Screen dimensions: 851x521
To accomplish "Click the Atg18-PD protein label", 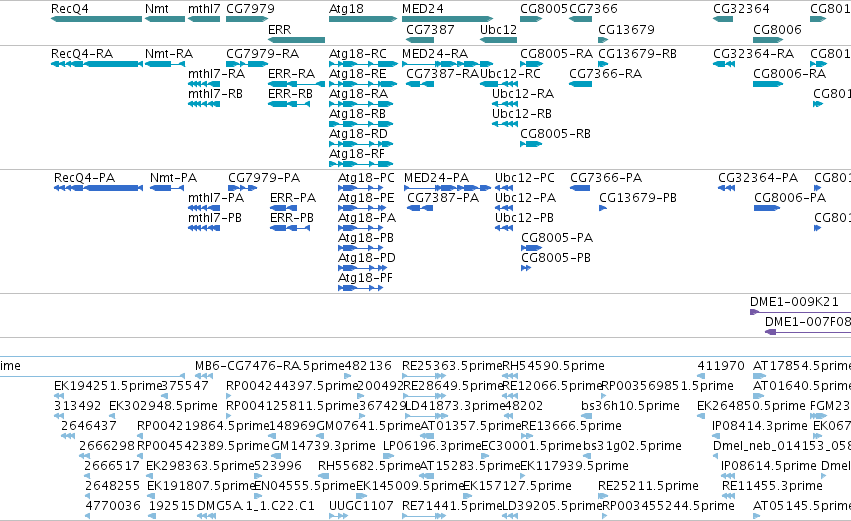I will click(367, 258).
